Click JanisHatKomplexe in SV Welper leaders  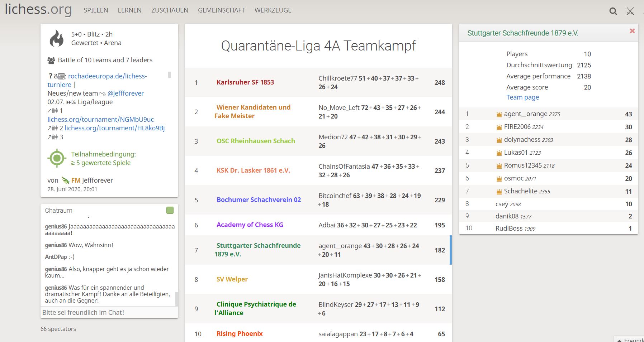point(345,275)
